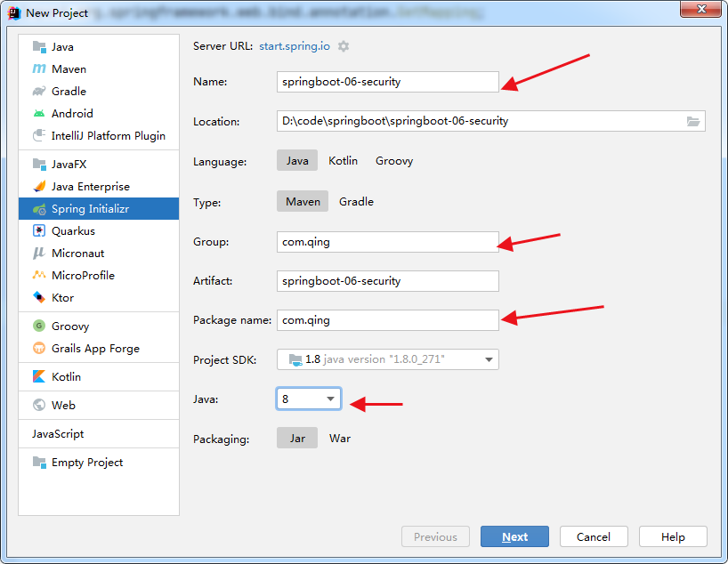Click the Maven 'm' icon
The width and height of the screenshot is (728, 564).
click(39, 68)
